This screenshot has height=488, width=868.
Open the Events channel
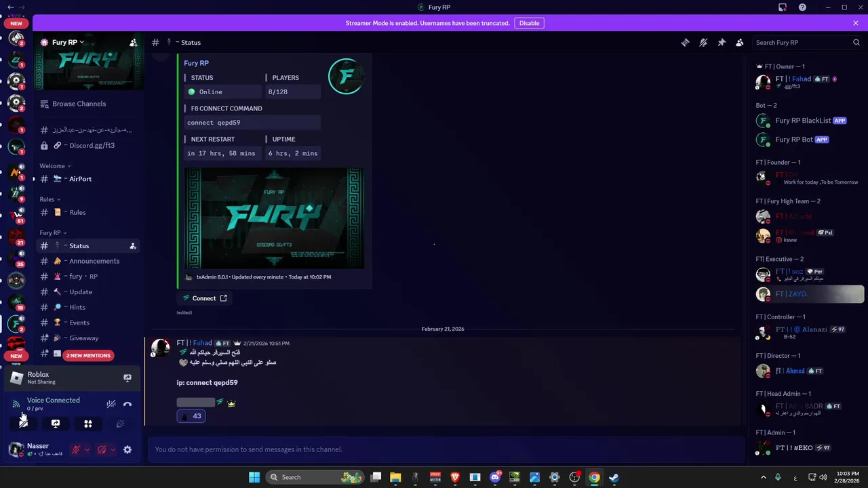[88, 323]
